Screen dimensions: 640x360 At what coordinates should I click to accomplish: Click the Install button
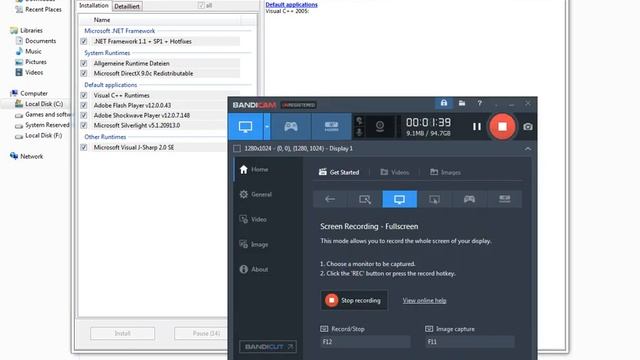(122, 333)
